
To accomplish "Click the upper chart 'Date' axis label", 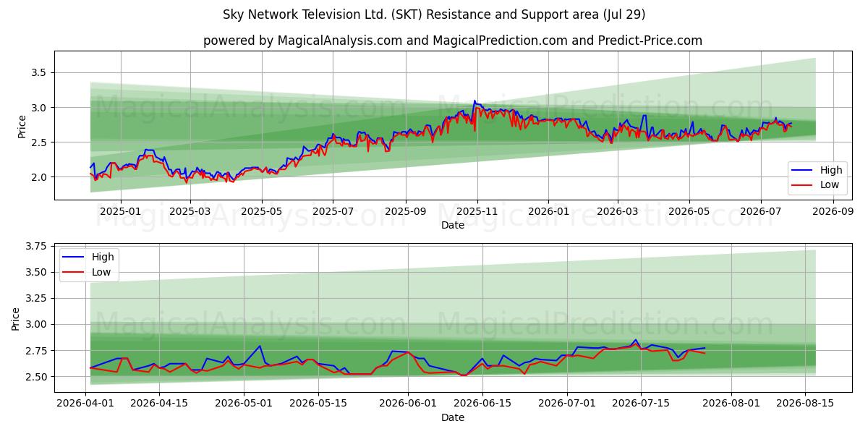I will (453, 225).
